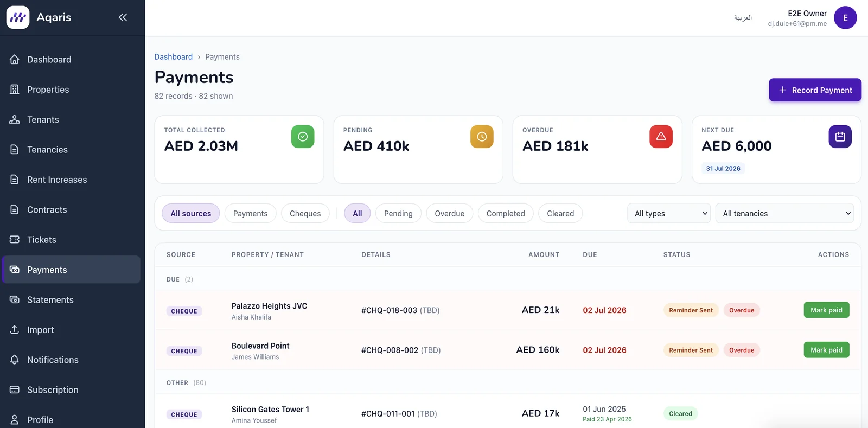Mark Palazzo Heights JVC cheque paid
This screenshot has height=428, width=868.
pos(826,310)
